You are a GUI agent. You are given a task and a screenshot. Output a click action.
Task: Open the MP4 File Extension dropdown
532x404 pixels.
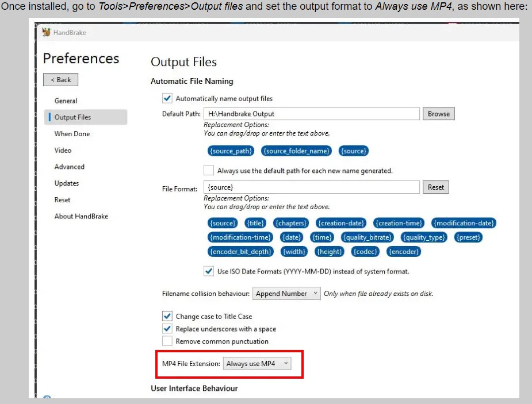click(257, 363)
